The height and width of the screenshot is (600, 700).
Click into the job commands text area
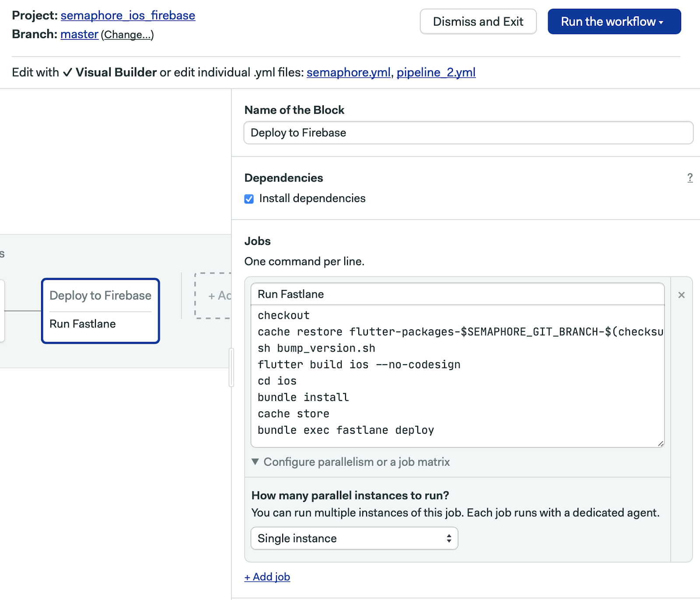pyautogui.click(x=458, y=376)
